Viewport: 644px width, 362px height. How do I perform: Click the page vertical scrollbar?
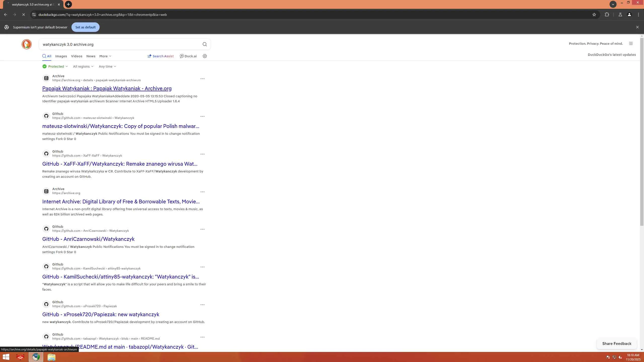641,131
